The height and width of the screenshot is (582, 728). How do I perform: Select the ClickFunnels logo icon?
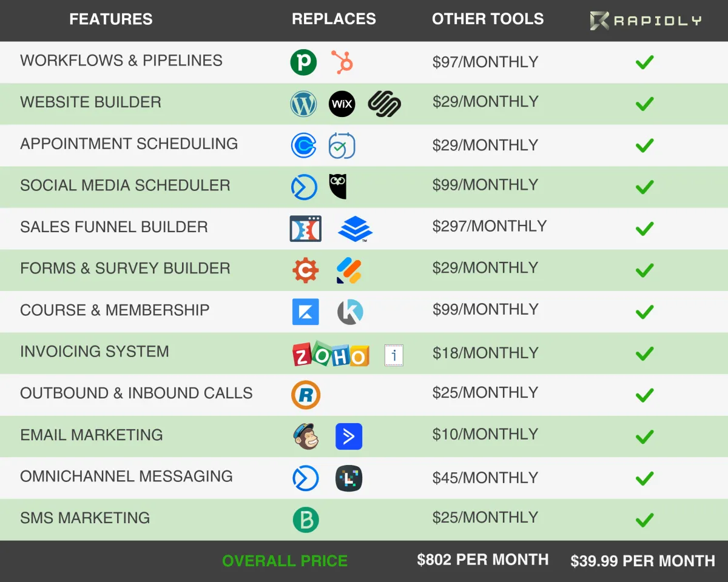point(306,229)
